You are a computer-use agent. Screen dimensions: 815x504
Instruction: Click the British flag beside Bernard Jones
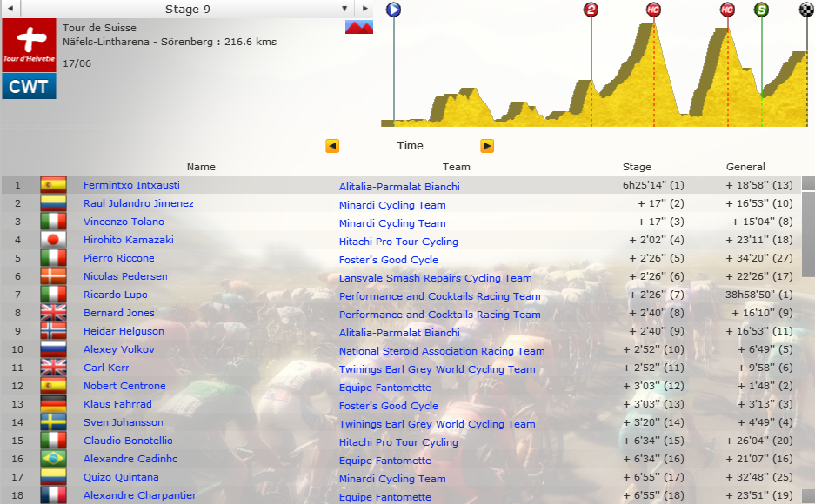click(x=54, y=313)
